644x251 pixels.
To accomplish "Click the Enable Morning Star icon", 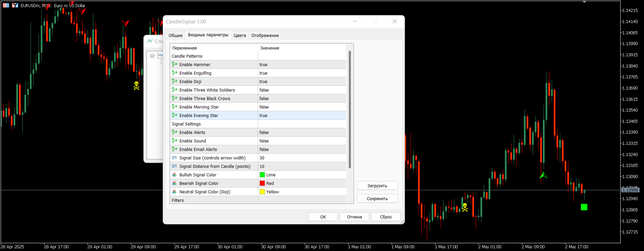I will click(174, 107).
